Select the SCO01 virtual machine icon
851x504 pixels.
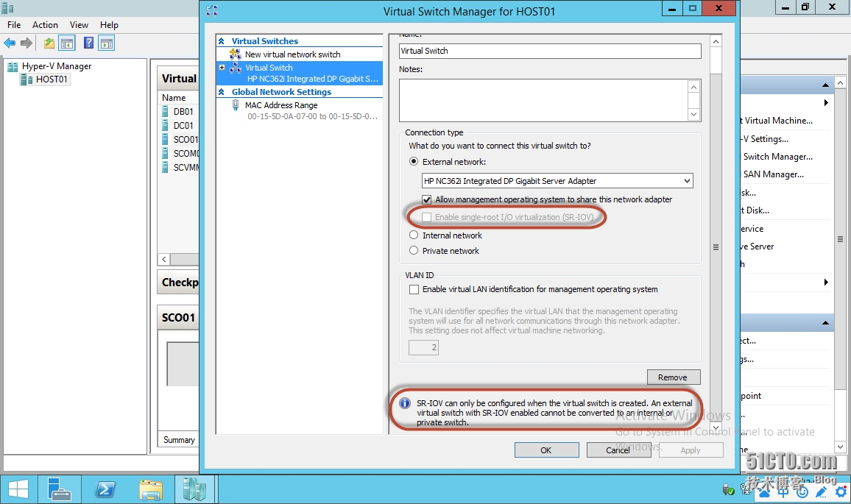(165, 139)
